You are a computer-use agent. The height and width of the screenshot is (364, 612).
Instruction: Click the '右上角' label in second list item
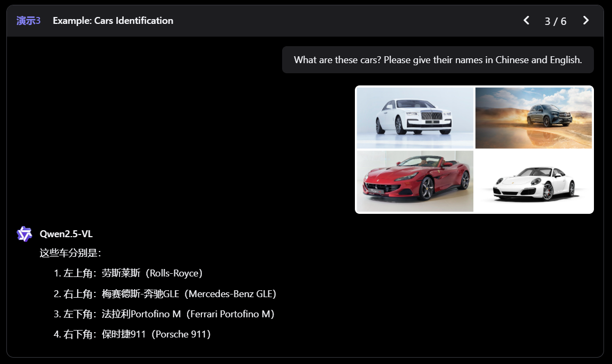77,294
